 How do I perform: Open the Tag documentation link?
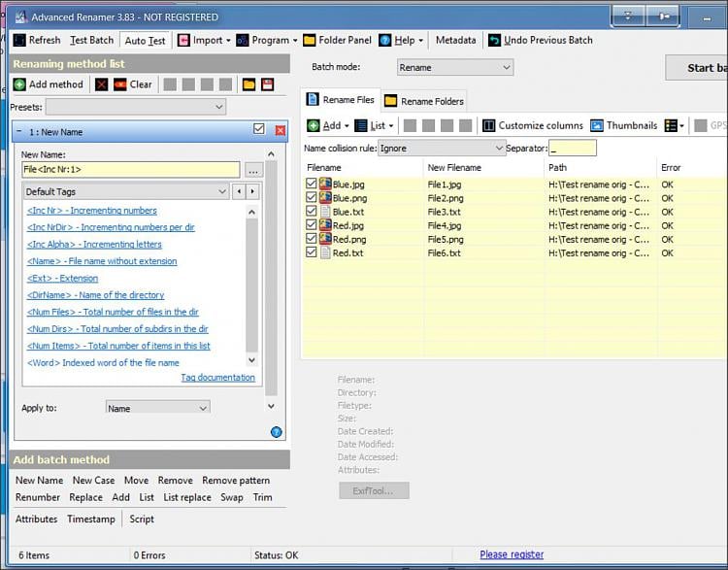coord(217,378)
